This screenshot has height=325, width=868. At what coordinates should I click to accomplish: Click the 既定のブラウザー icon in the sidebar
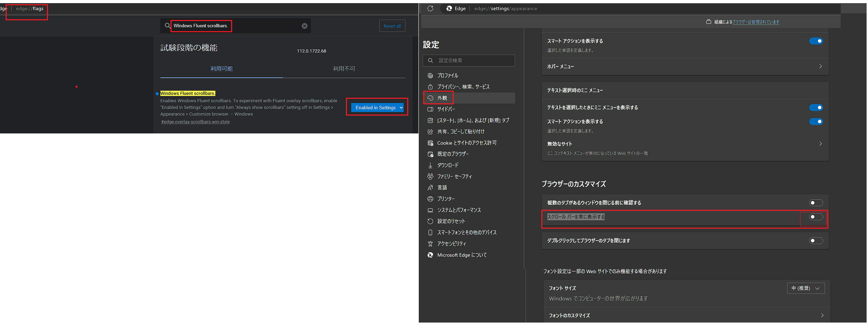430,154
